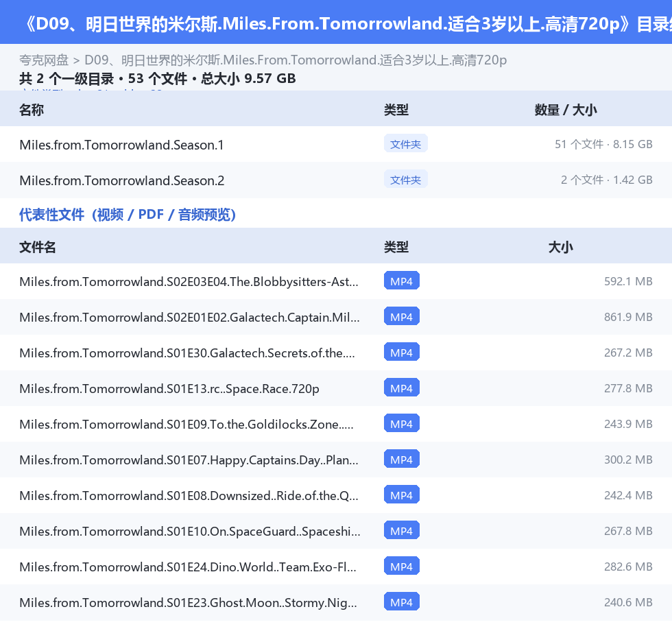Click the D09 folder breadcrumb path text
The image size is (672, 642).
(x=296, y=60)
